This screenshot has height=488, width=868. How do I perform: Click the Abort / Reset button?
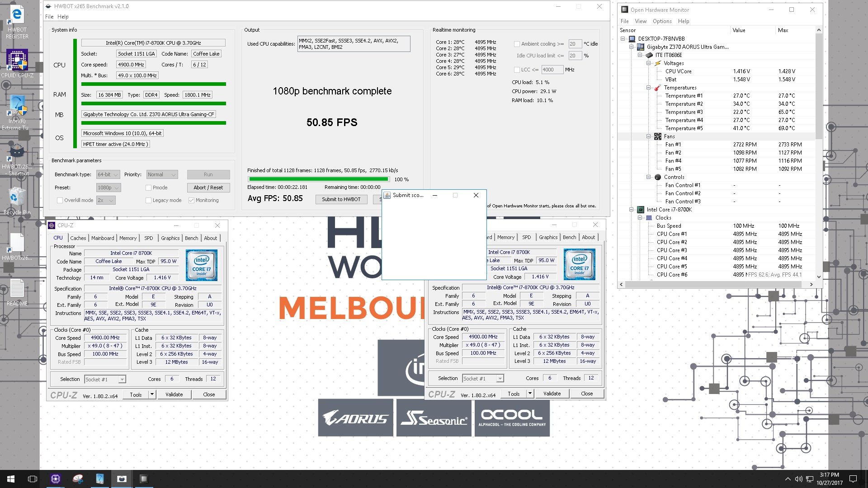pyautogui.click(x=208, y=188)
